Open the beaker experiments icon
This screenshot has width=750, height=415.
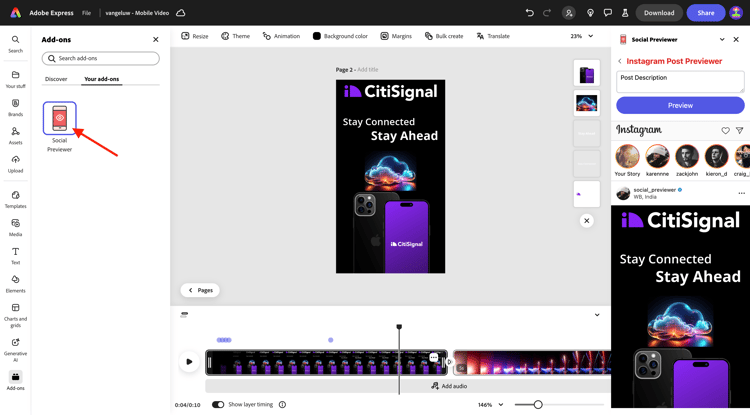pyautogui.click(x=625, y=13)
